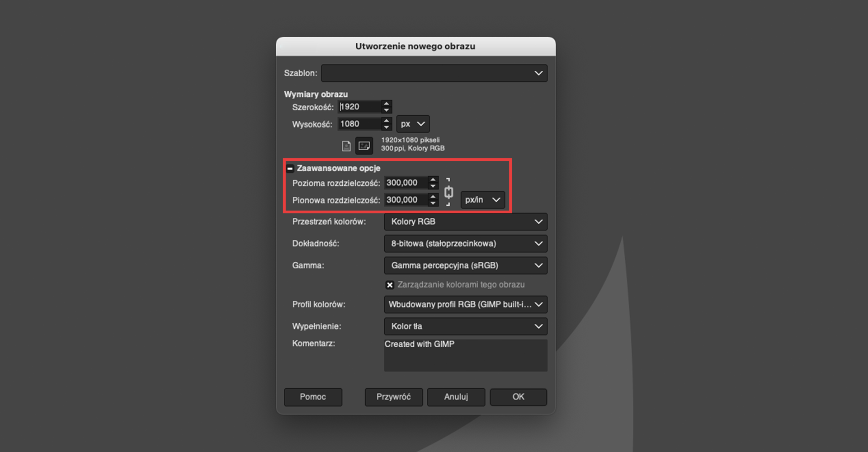868x452 pixels.
Task: Open the Wypełnienie dropdown
Action: 466,326
